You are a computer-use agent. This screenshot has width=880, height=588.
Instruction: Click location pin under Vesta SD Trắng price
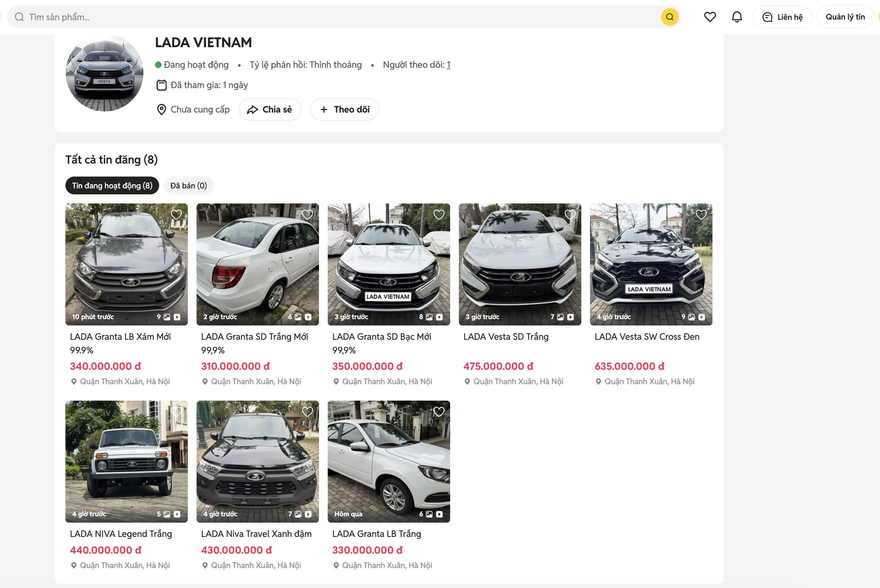467,382
